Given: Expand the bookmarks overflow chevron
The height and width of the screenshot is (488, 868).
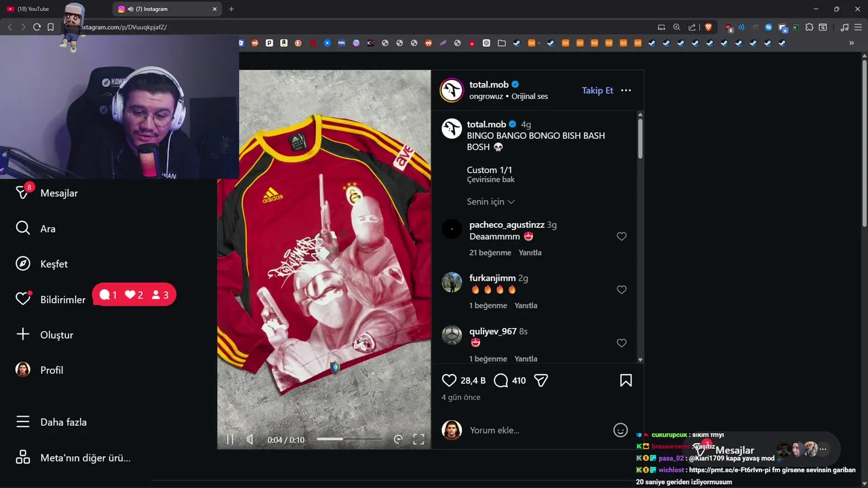Looking at the screenshot, I should pyautogui.click(x=852, y=43).
